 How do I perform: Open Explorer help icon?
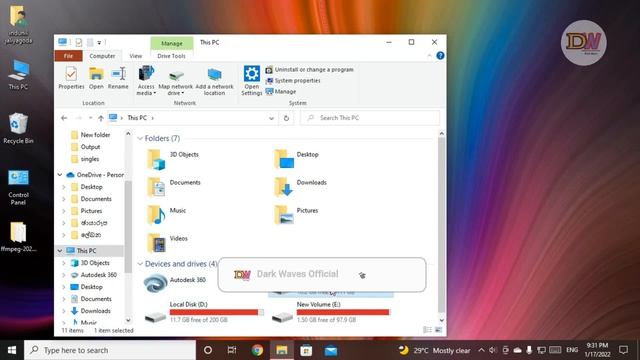[440, 56]
